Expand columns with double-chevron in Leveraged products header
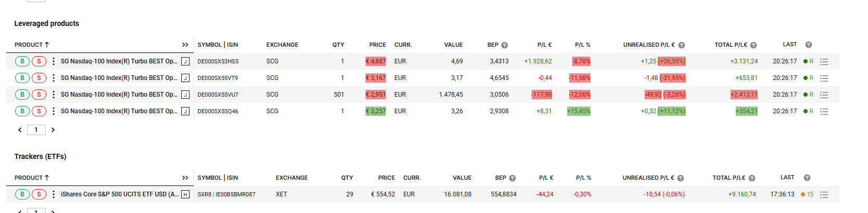 tap(185, 45)
